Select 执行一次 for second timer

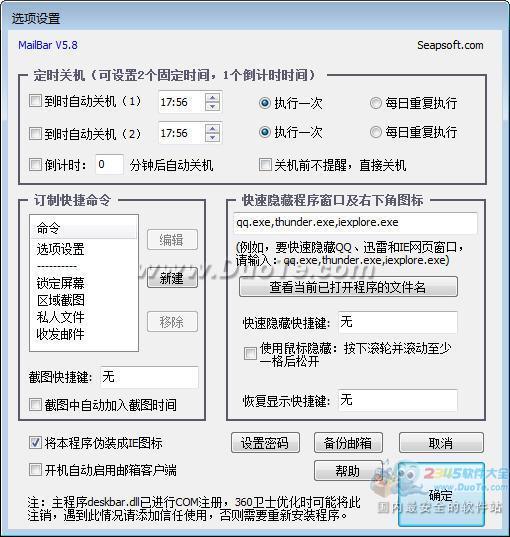(265, 132)
